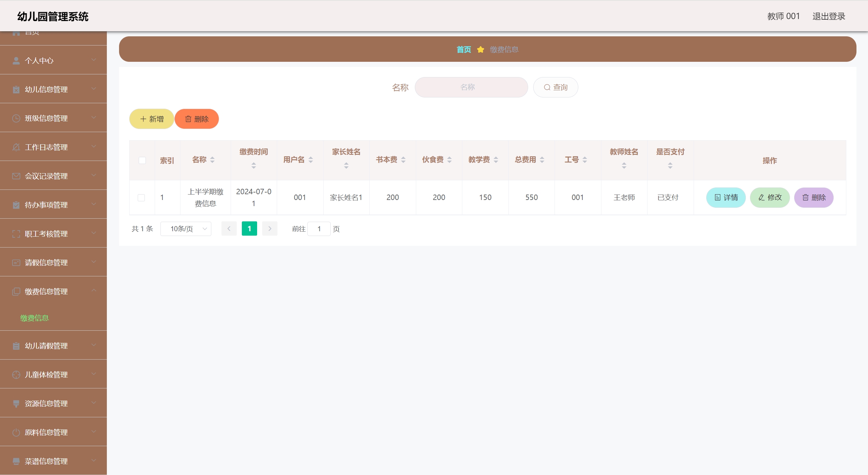Click the magnifier icon on 查询 button
868x475 pixels.
point(547,87)
